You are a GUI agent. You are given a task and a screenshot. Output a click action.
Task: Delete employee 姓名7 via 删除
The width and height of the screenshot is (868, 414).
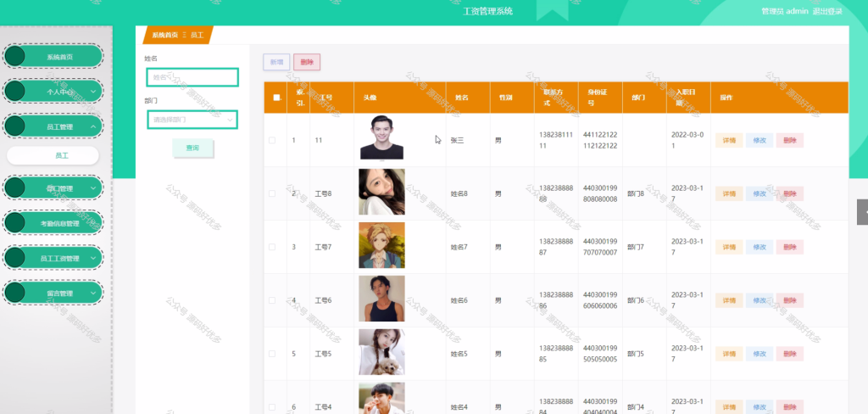click(790, 247)
